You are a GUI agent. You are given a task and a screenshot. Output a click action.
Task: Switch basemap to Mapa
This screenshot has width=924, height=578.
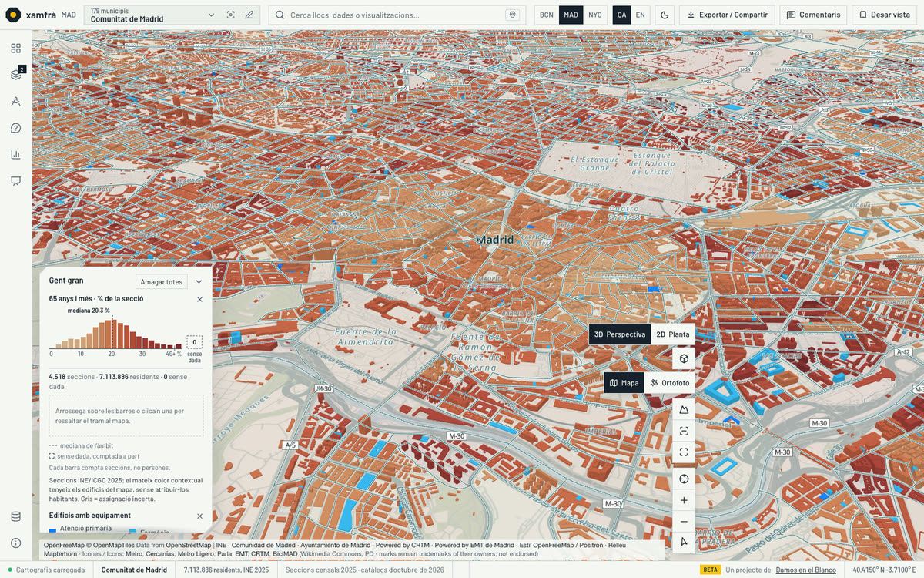[x=624, y=382]
